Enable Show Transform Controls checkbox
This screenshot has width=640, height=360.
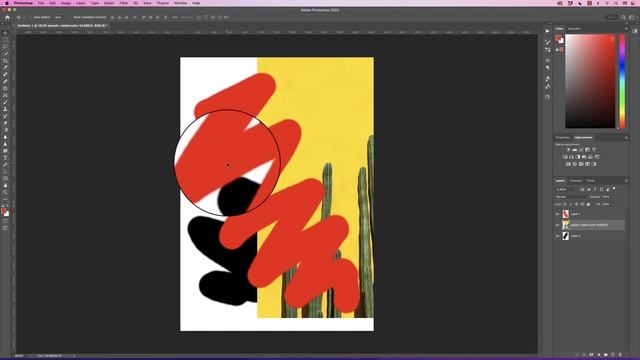(x=72, y=18)
